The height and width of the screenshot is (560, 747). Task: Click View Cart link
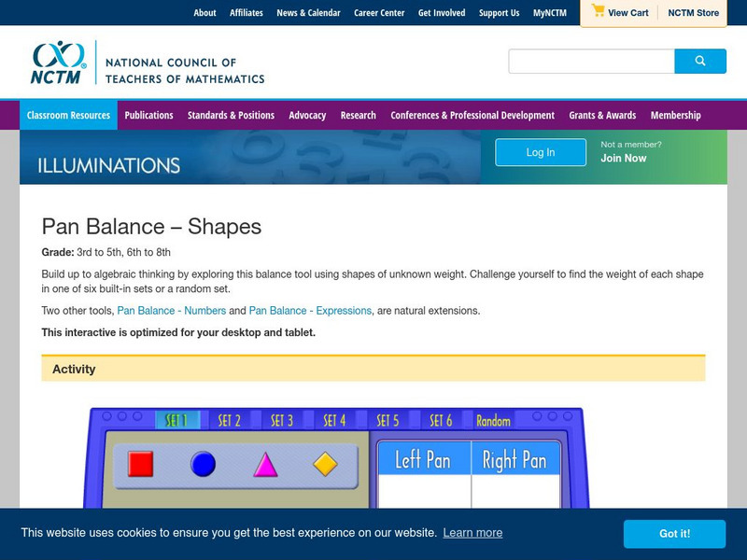point(627,13)
